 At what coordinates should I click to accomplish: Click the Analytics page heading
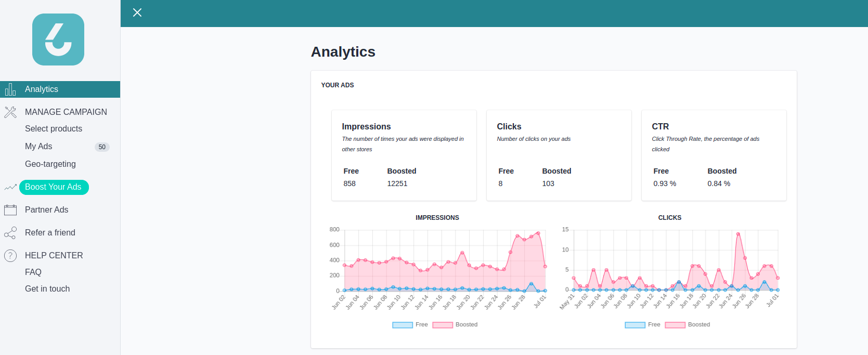pyautogui.click(x=343, y=52)
